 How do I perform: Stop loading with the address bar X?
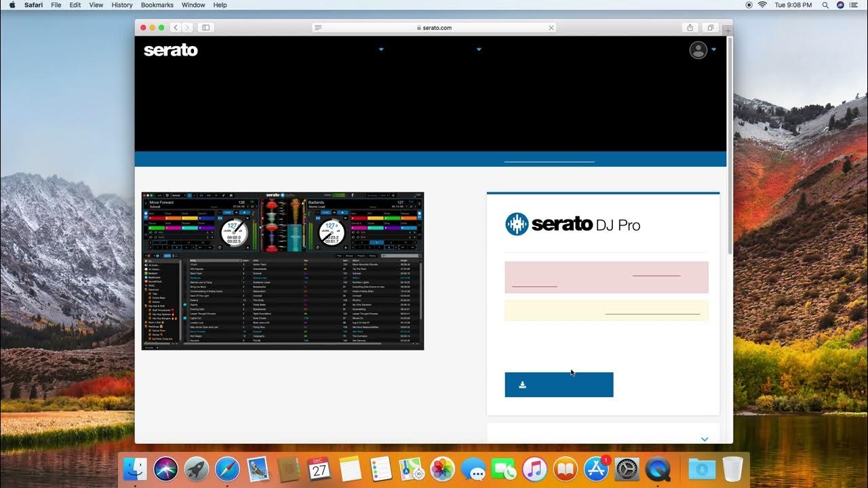coord(551,28)
